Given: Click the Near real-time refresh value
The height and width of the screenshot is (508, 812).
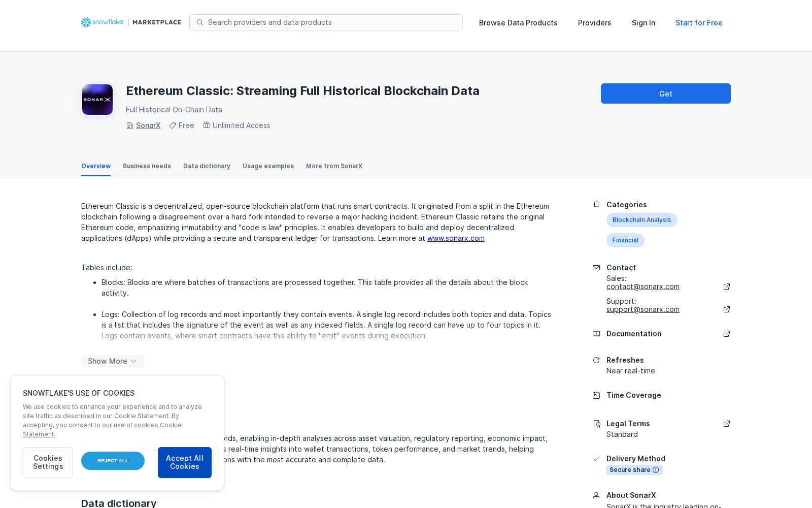Looking at the screenshot, I should (630, 371).
